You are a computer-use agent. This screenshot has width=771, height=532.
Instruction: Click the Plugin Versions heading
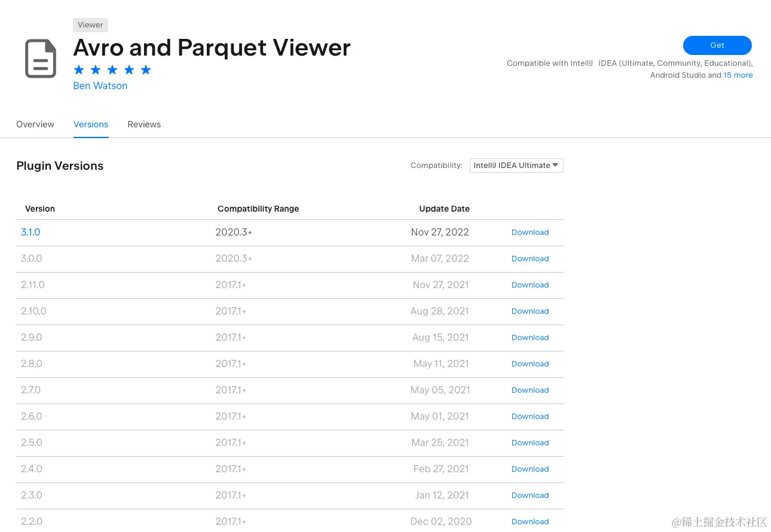60,166
